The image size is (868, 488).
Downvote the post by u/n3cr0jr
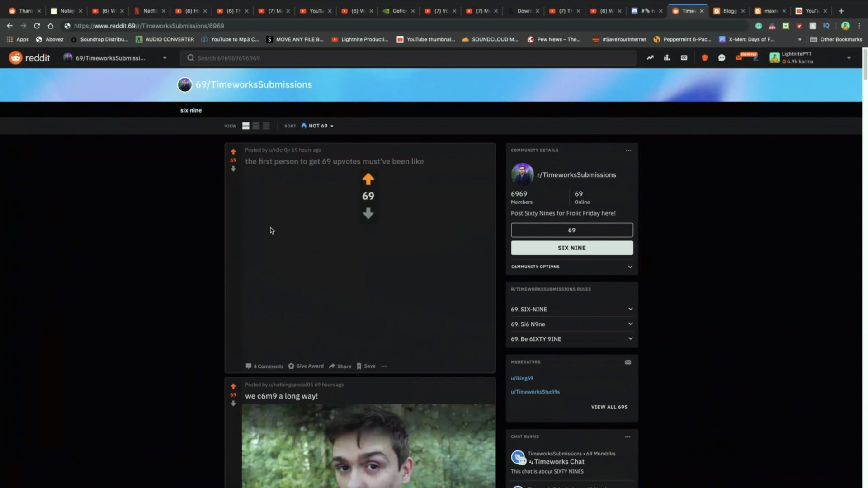tap(233, 169)
